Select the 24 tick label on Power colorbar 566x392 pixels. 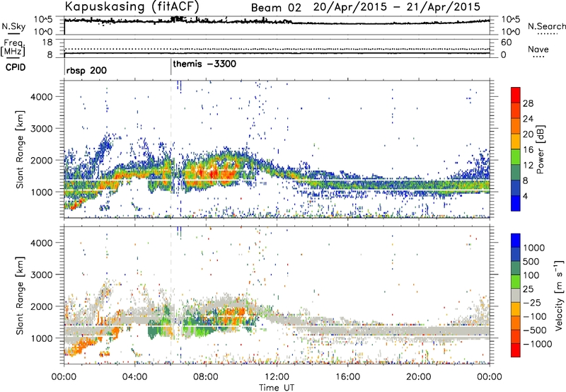pos(528,119)
